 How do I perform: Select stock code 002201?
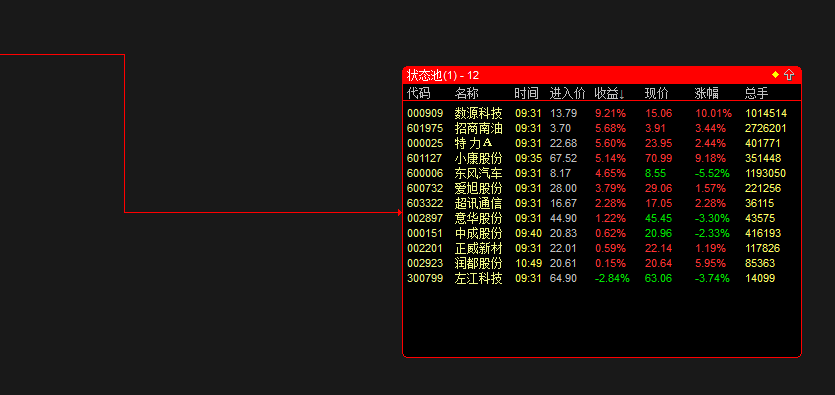pos(425,248)
